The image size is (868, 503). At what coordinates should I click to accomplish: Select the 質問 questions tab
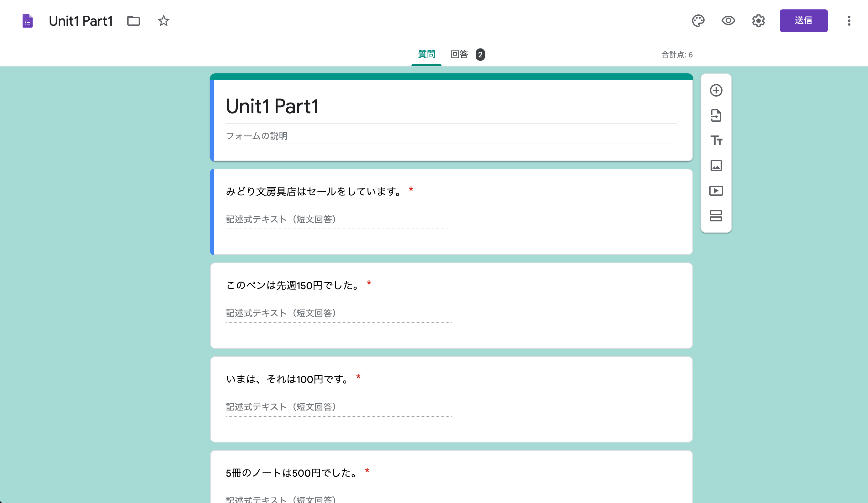[426, 55]
